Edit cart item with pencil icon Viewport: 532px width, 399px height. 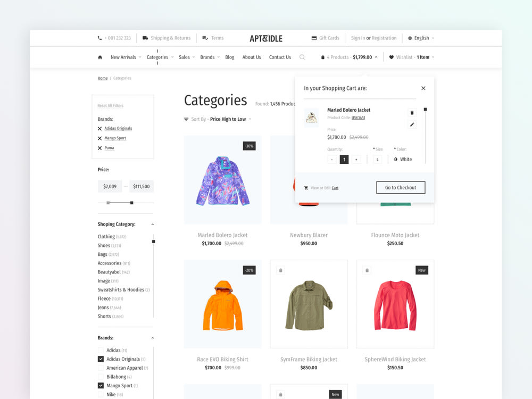pyautogui.click(x=412, y=124)
